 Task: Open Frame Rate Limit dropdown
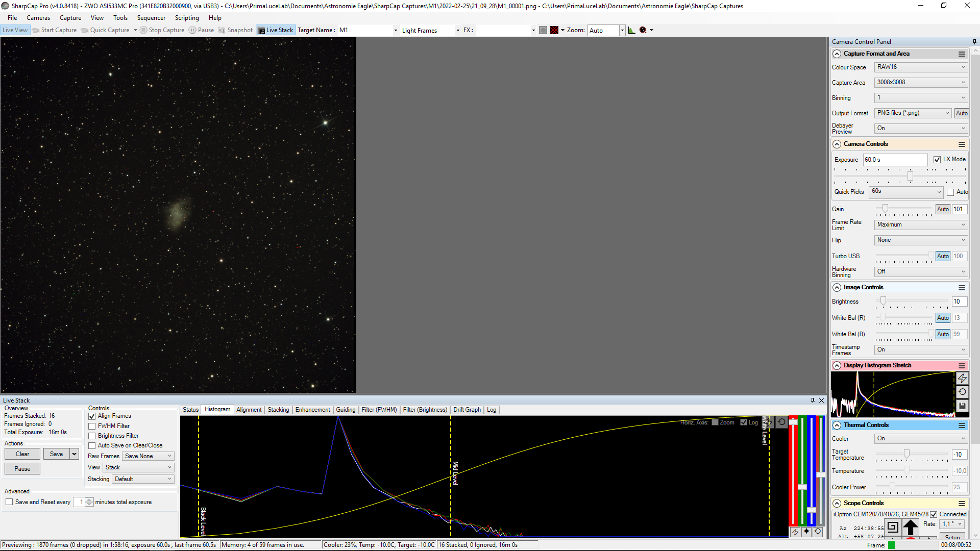(921, 225)
